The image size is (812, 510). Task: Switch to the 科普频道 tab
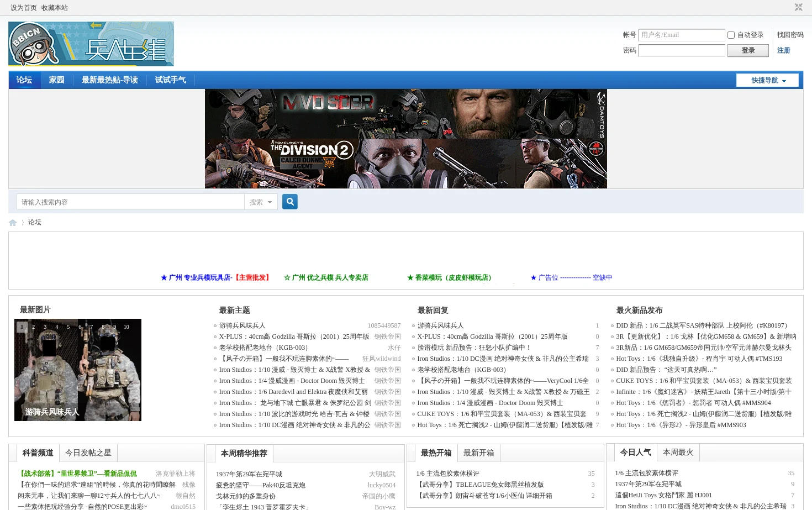[x=38, y=453]
